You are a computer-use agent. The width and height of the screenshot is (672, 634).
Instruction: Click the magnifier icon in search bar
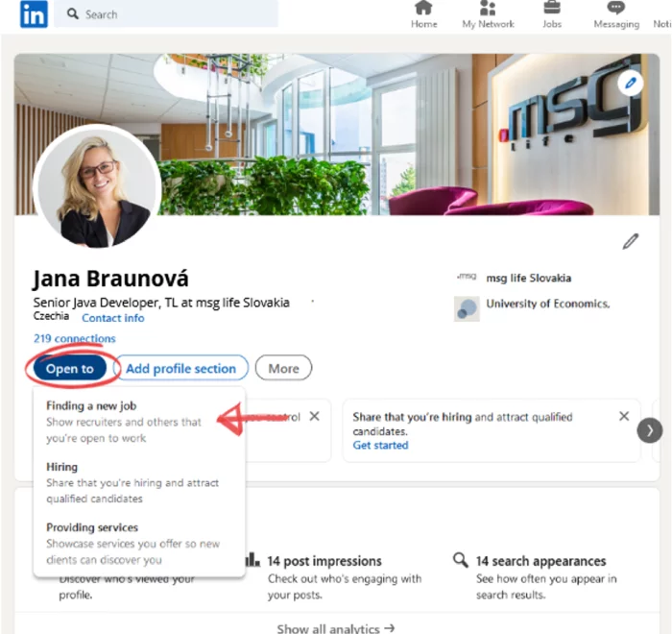pos(73,14)
